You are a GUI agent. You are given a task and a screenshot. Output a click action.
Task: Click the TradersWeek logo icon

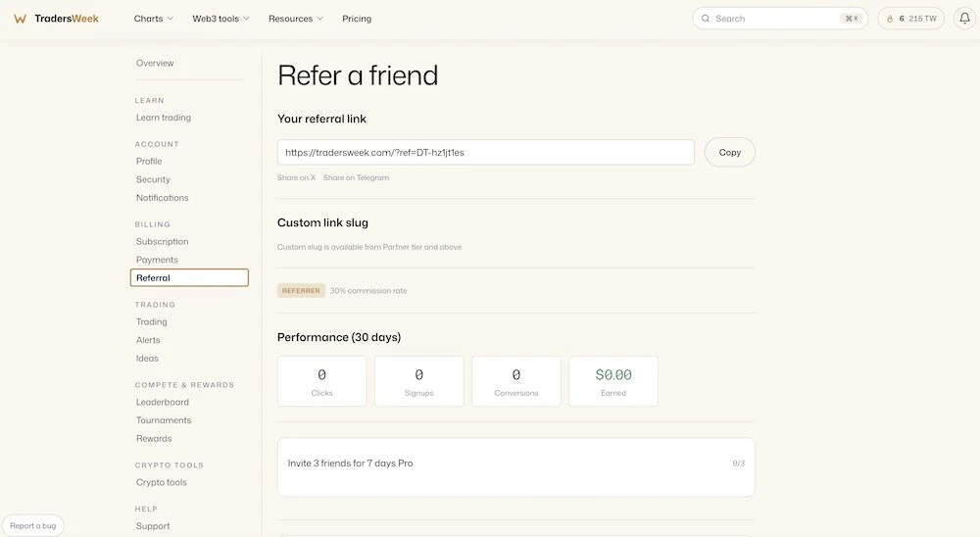pos(20,19)
